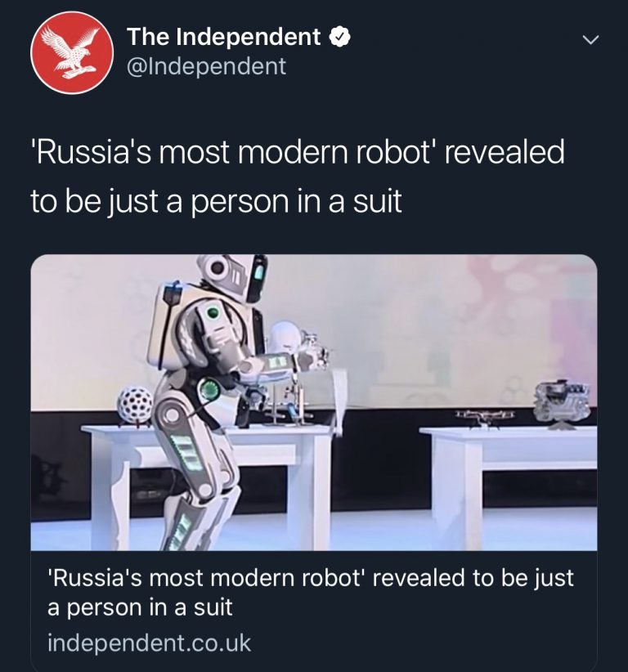
Task: Open The Independent's eagle profile avatar
Action: tap(72, 52)
